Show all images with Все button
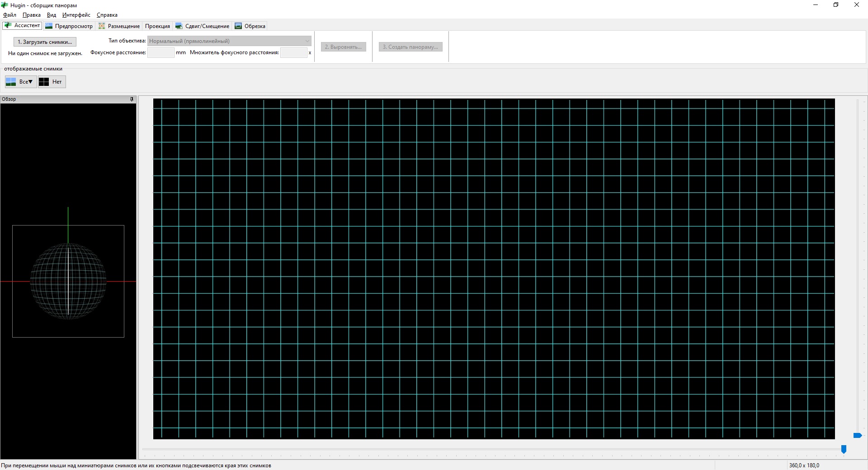868x470 pixels. click(20, 82)
